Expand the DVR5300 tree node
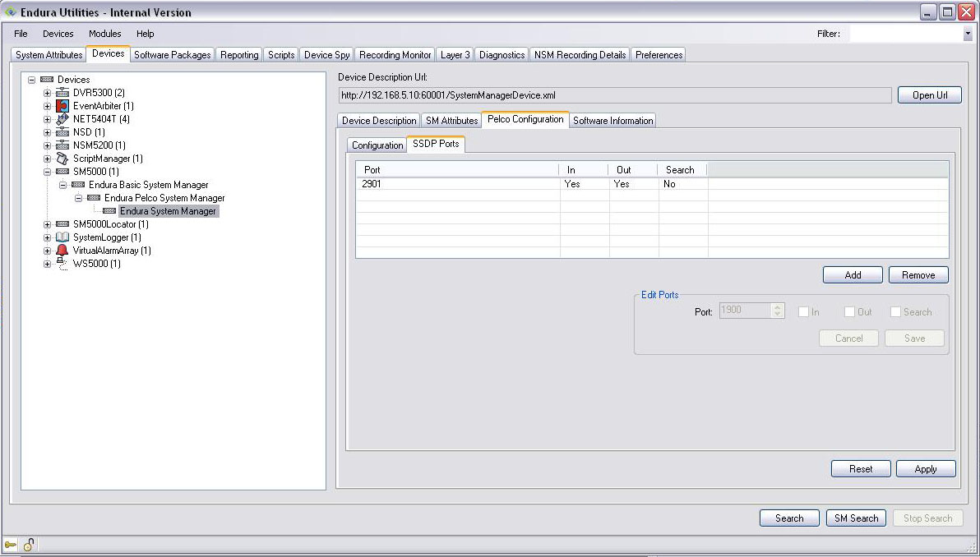This screenshot has height=557, width=980. coord(47,93)
